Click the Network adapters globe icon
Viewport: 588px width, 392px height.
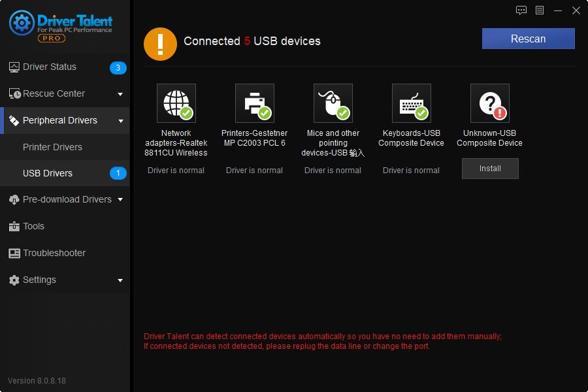pos(176,103)
